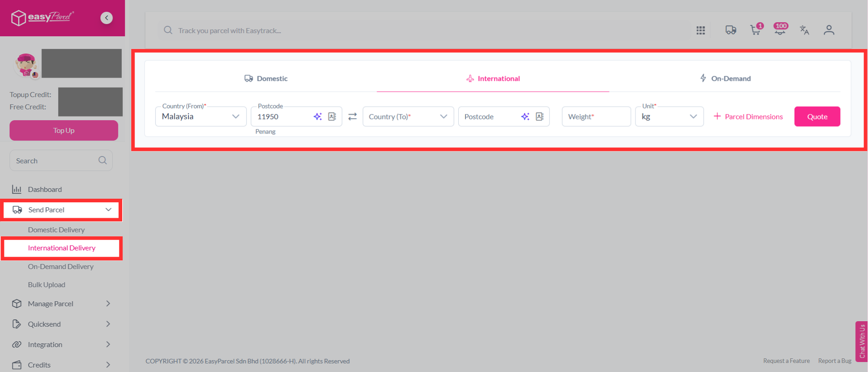Click the Track parcel with Easytrack field
Screen dimensions: 868x372
424,30
